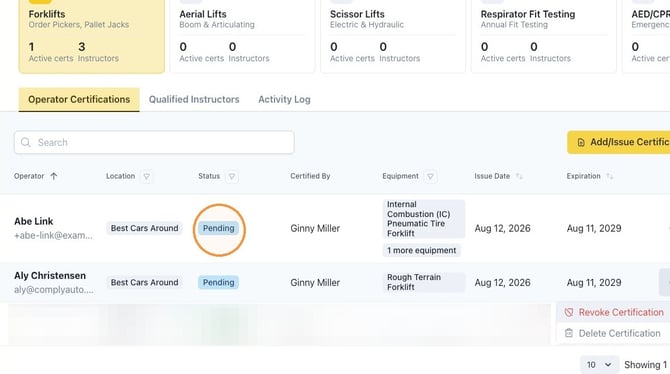Image resolution: width=670 pixels, height=374 pixels.
Task: Focus the Search input field
Action: (154, 142)
